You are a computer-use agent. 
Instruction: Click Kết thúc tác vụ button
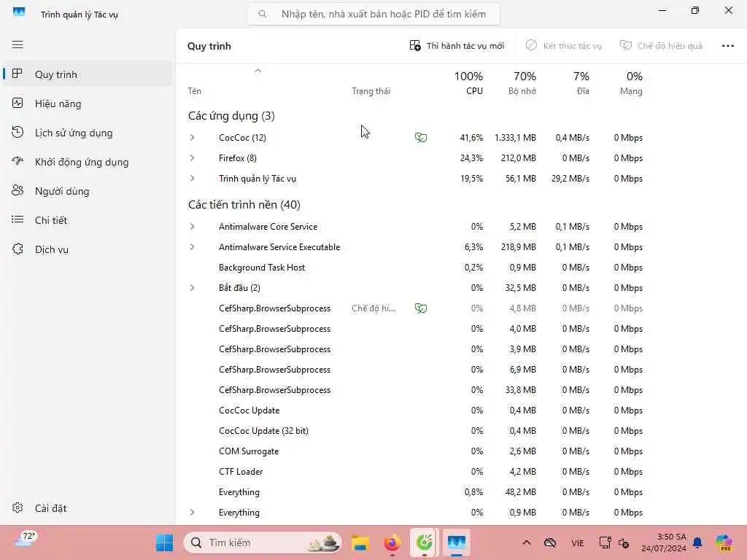coord(564,46)
